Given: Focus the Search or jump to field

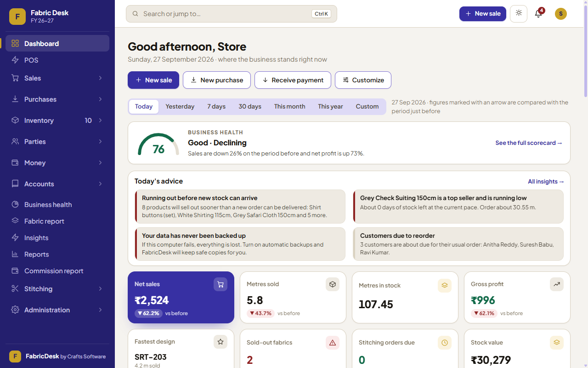Looking at the screenshot, I should [232, 14].
